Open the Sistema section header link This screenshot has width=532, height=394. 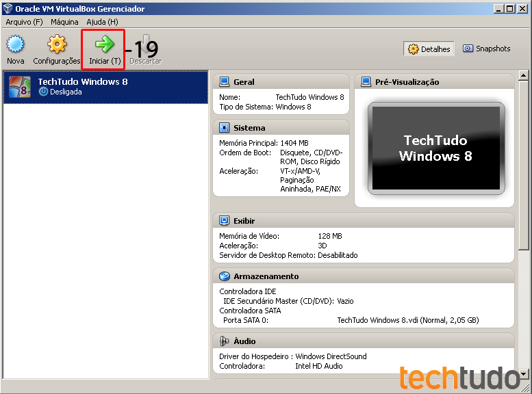coord(249,128)
